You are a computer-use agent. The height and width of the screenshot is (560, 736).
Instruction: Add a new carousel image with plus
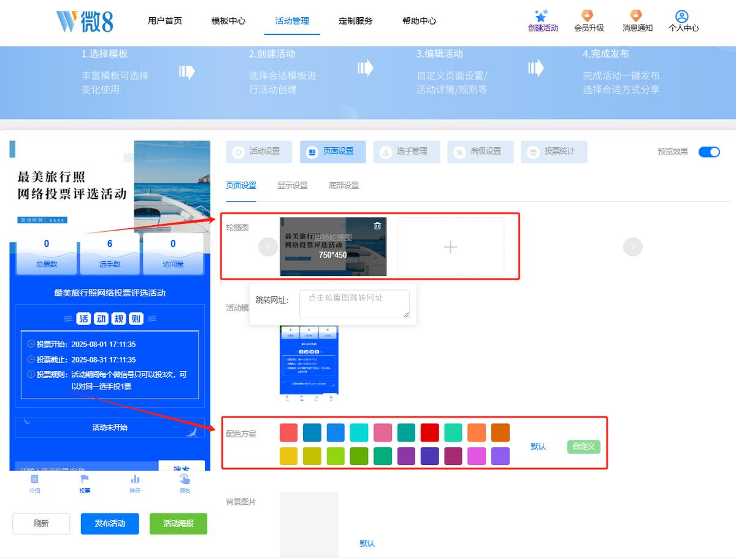(451, 247)
